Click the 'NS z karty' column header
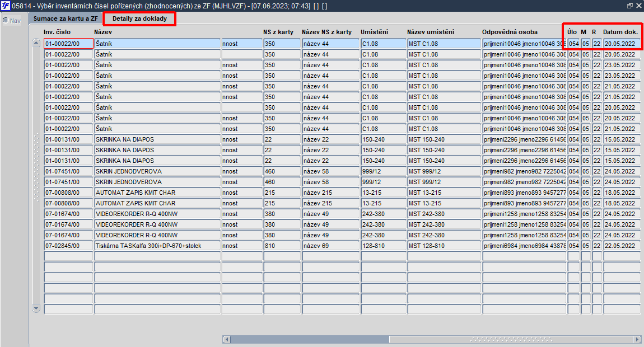644x347 pixels. 278,32
